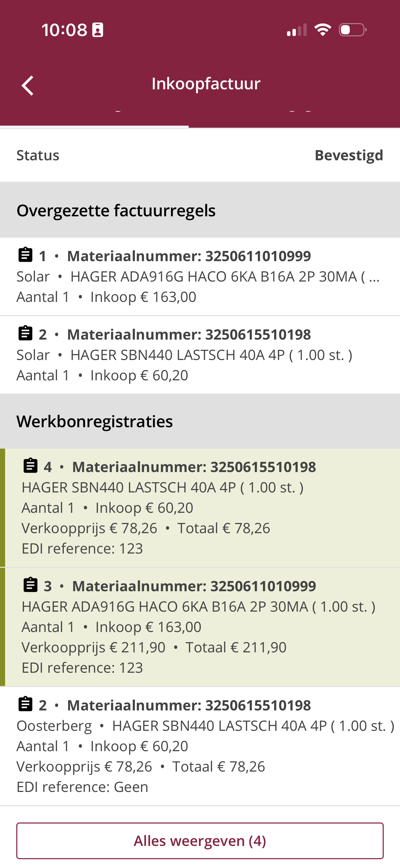Tap clipboard icon of work order registration 3
This screenshot has width=400, height=868.
(30, 585)
